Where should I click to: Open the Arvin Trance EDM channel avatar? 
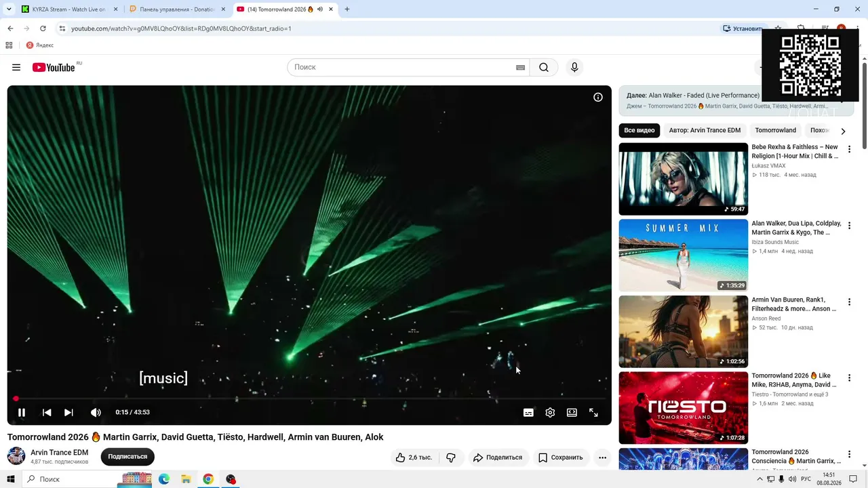tap(16, 456)
